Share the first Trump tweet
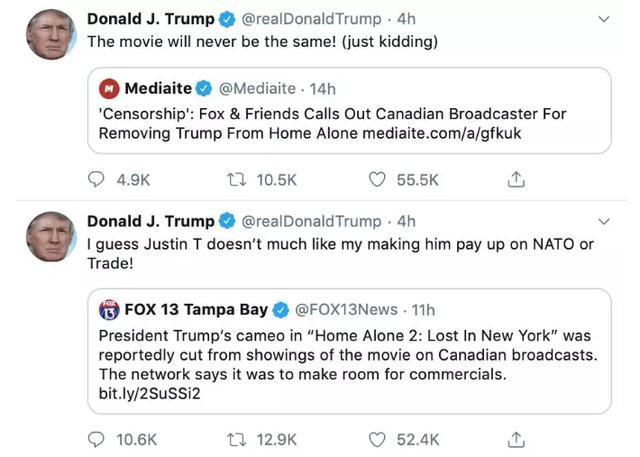The width and height of the screenshot is (640, 457). [x=516, y=180]
